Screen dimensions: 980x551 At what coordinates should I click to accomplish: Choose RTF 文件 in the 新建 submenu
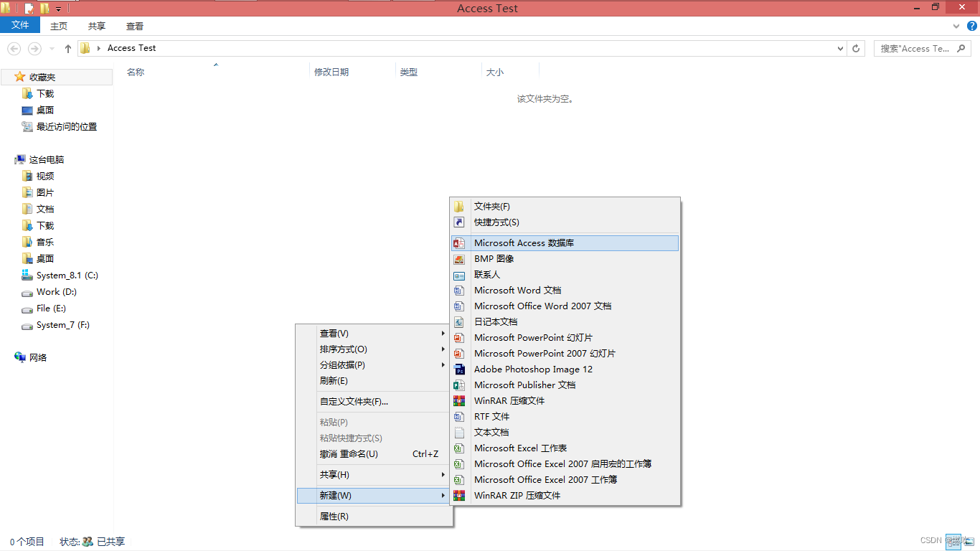tap(565, 417)
